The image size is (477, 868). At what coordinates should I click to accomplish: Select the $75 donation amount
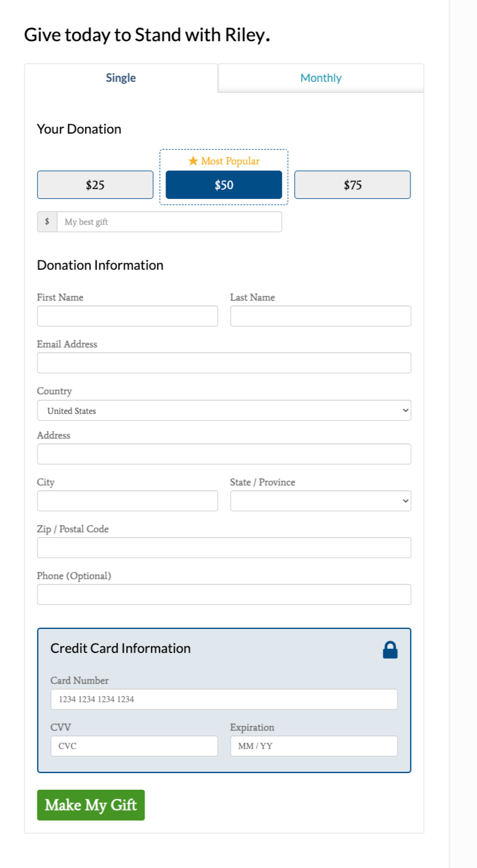(x=352, y=185)
